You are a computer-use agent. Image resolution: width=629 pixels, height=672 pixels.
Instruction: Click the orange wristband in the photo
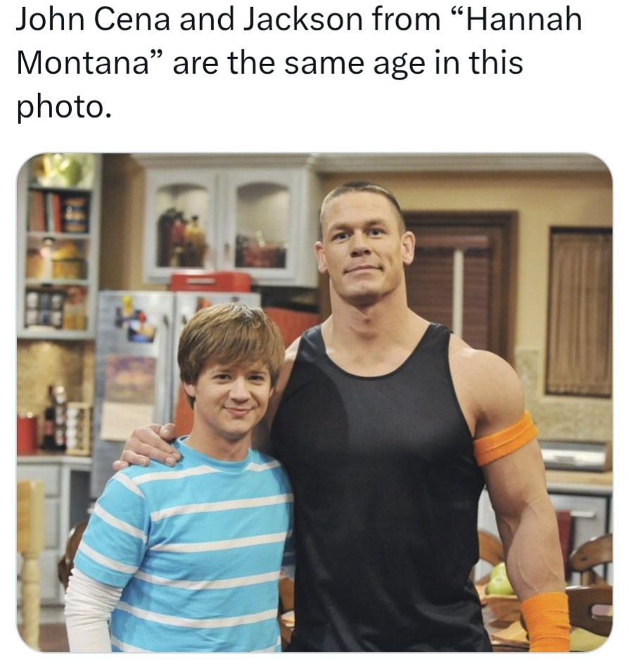[x=547, y=621]
